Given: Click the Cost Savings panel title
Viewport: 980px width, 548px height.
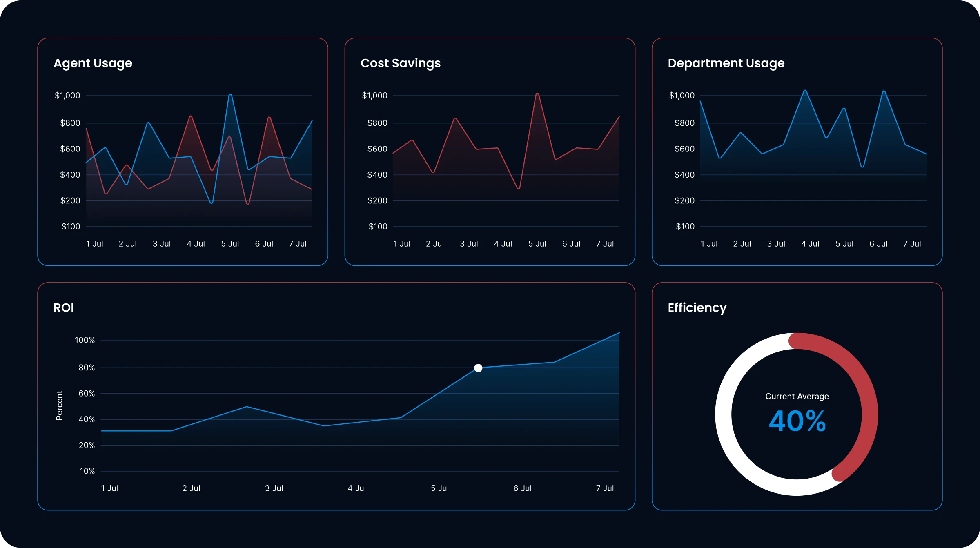Looking at the screenshot, I should 400,63.
